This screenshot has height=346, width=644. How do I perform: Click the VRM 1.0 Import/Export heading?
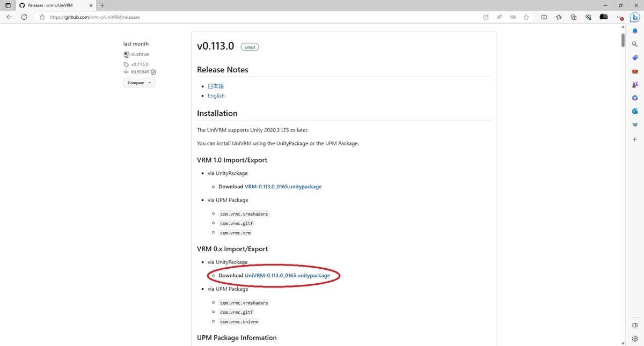[x=232, y=160]
